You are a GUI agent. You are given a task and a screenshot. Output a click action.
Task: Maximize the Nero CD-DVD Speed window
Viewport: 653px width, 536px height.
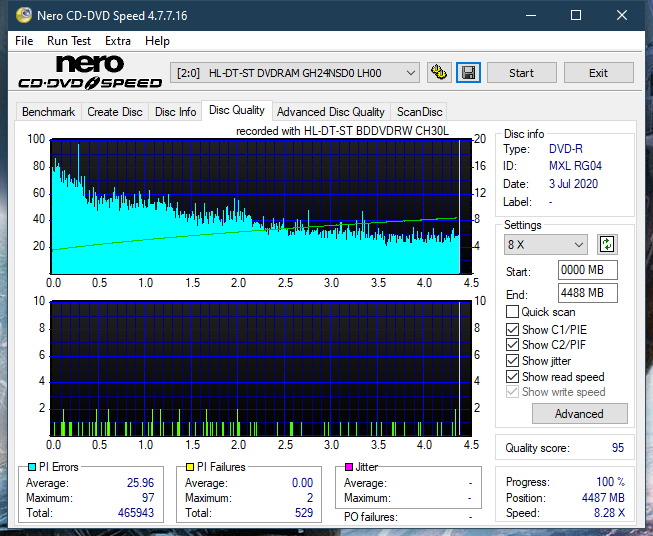[x=576, y=15]
